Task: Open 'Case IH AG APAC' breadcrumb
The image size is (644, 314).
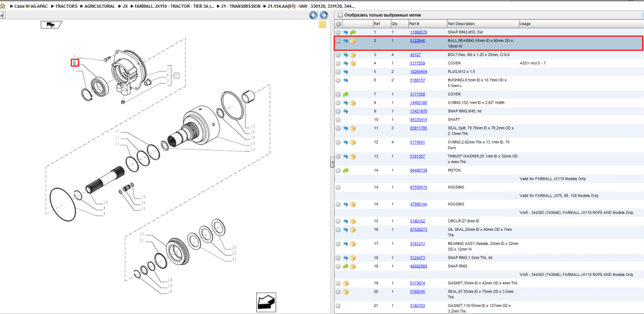Action: (x=31, y=6)
